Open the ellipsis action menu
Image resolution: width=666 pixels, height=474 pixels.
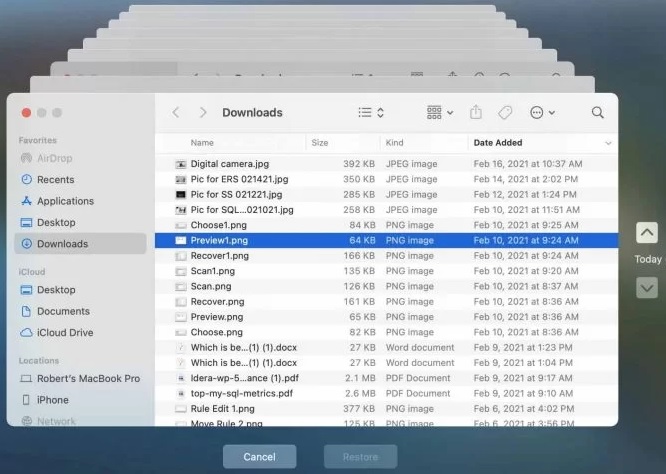tap(542, 113)
